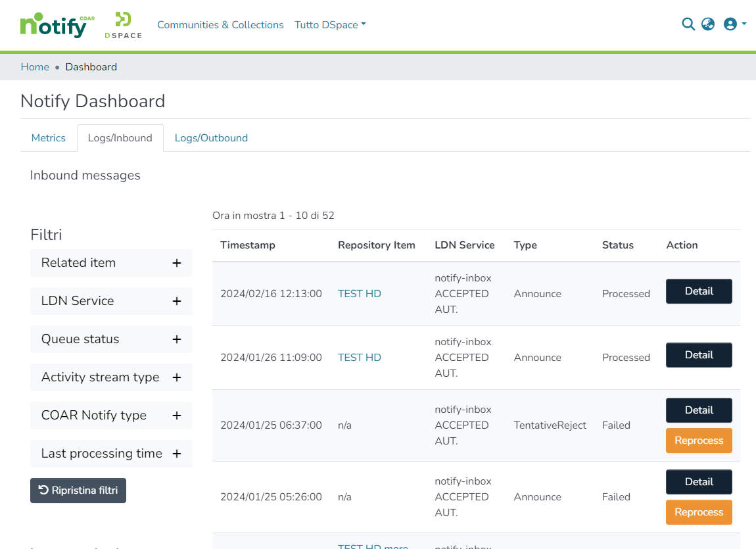
Task: Click the Ripristina filtri reset button
Action: 78,490
